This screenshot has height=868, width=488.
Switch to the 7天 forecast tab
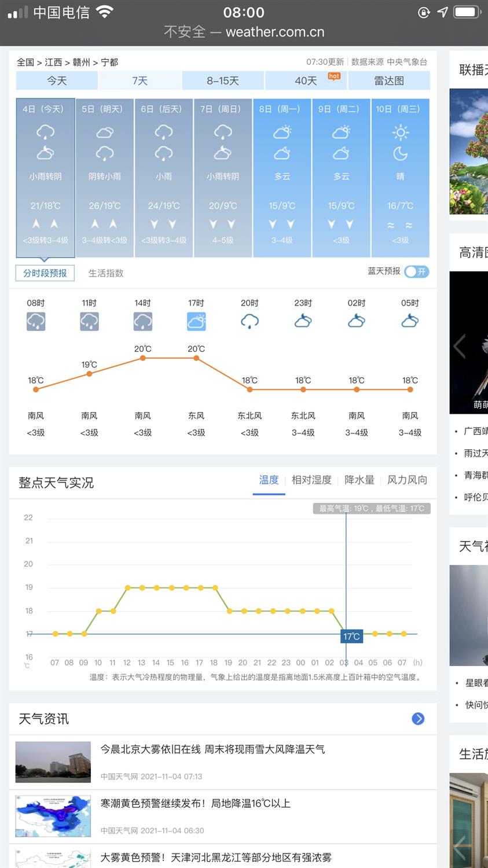140,80
